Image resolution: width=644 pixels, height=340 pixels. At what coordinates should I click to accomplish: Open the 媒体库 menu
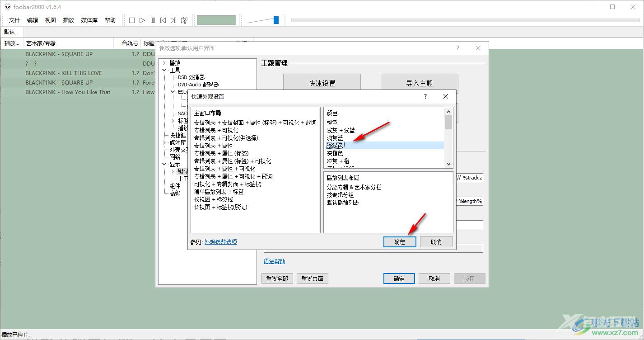(x=89, y=20)
